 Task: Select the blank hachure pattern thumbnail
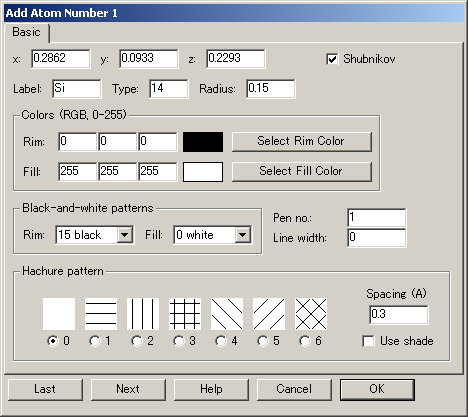(59, 314)
